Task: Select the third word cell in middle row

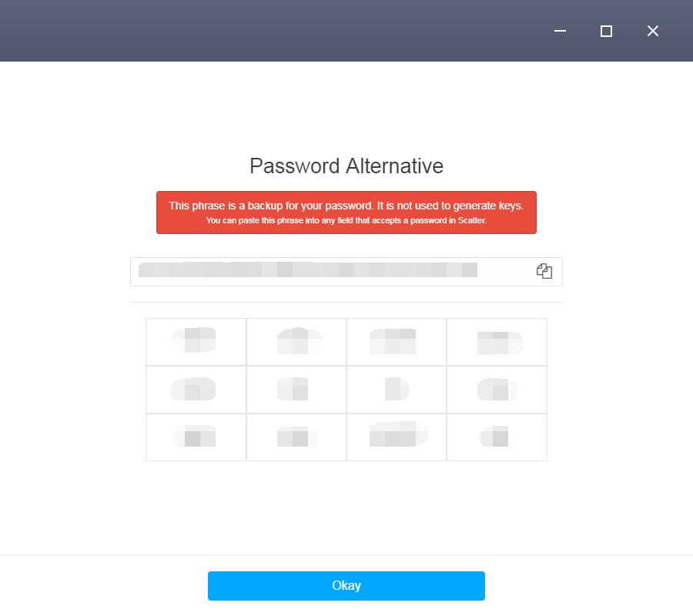Action: 397,390
